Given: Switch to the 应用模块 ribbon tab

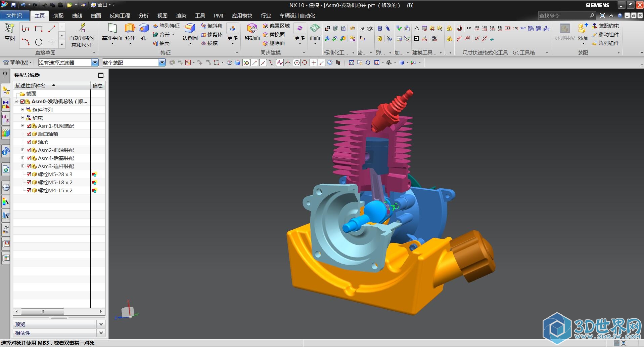Looking at the screenshot, I should point(242,16).
